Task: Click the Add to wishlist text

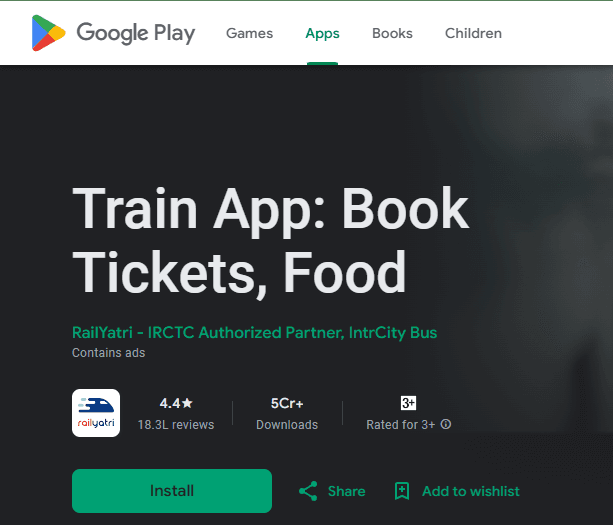Action: point(471,491)
